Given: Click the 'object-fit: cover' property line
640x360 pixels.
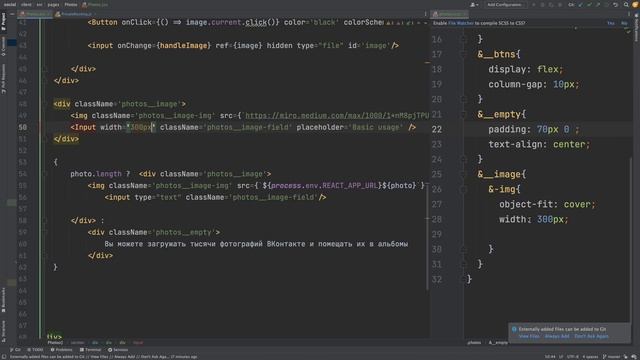Looking at the screenshot, I should coord(547,204).
